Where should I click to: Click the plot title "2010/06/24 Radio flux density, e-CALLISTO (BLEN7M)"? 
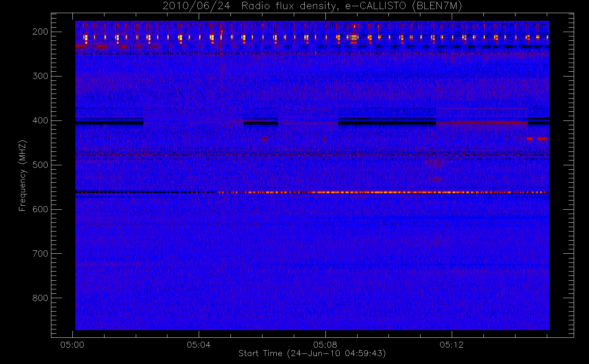pyautogui.click(x=312, y=6)
